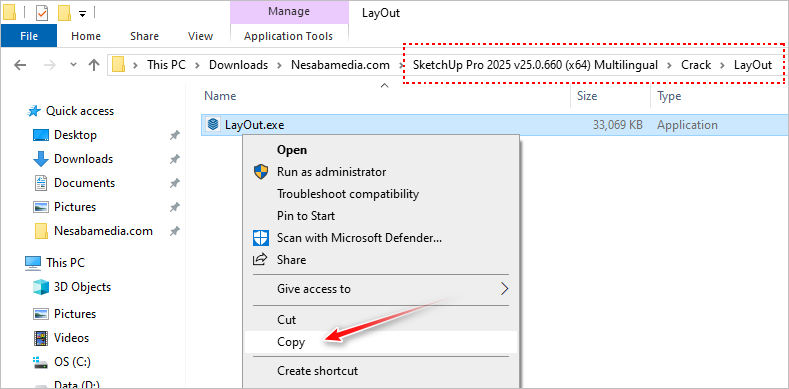The width and height of the screenshot is (789, 389).
Task: Select the LayOut.exe file icon
Action: (x=213, y=124)
